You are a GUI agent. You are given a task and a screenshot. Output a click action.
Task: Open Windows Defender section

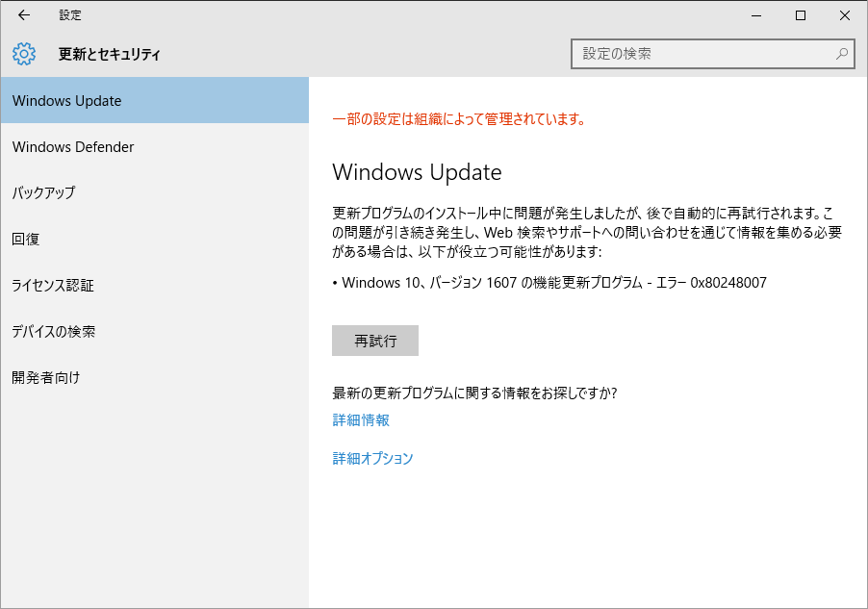point(154,146)
